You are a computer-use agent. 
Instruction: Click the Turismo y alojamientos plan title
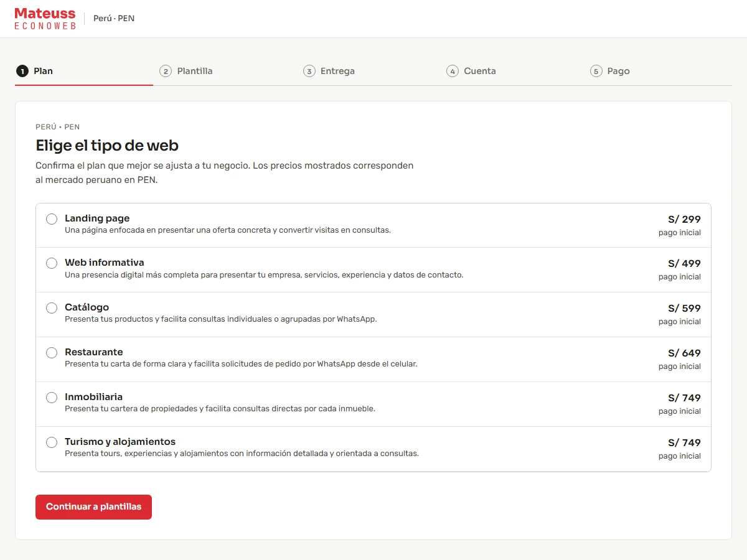click(120, 442)
